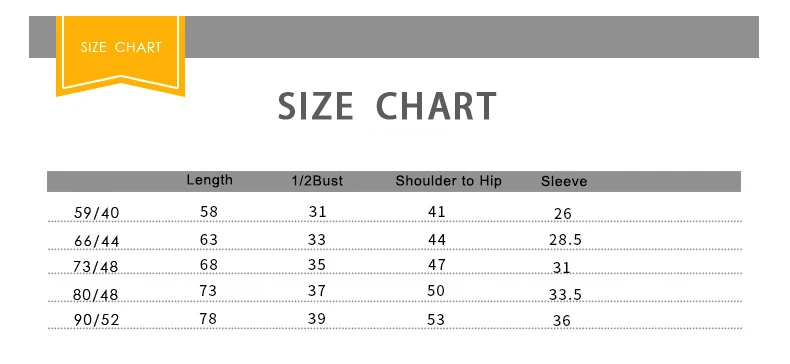Click the sleeve value 33.5
The width and height of the screenshot is (790, 364).
pyautogui.click(x=565, y=294)
